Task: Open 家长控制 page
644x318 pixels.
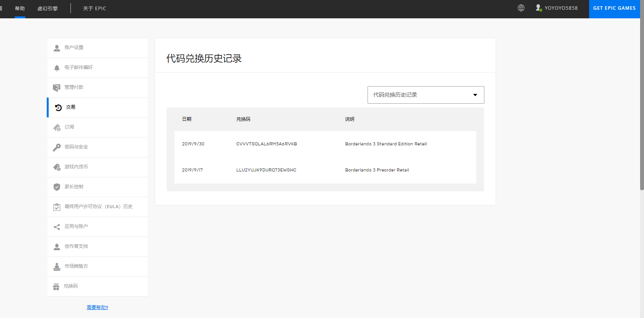Action: pyautogui.click(x=97, y=187)
